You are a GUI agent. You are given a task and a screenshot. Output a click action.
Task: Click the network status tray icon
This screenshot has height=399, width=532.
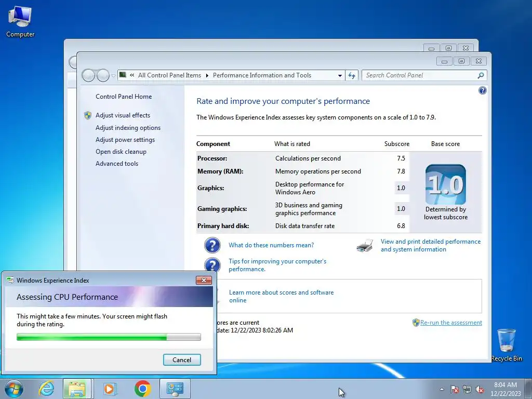pos(467,389)
